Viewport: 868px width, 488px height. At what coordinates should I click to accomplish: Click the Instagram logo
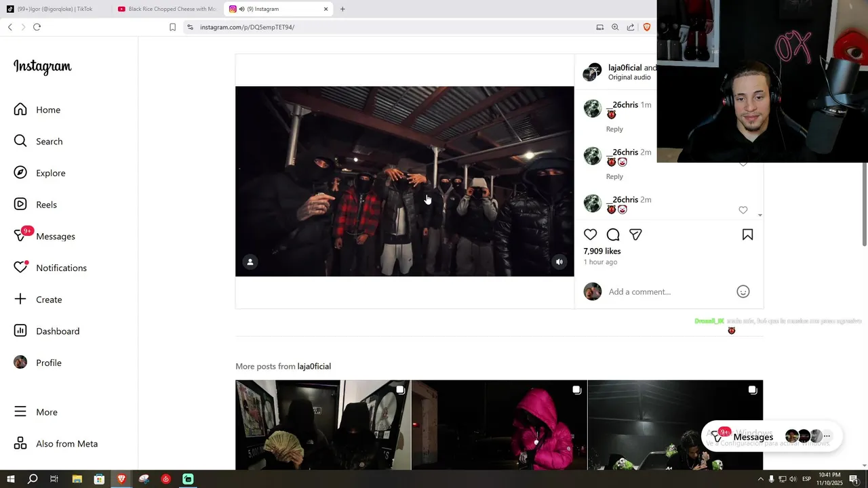coord(42,66)
